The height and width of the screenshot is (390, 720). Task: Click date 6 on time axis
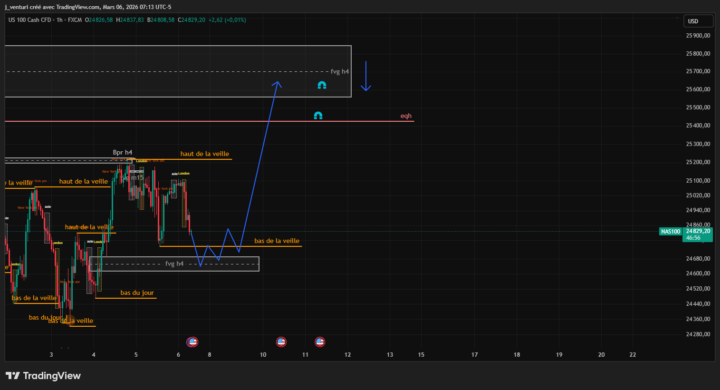pyautogui.click(x=178, y=355)
